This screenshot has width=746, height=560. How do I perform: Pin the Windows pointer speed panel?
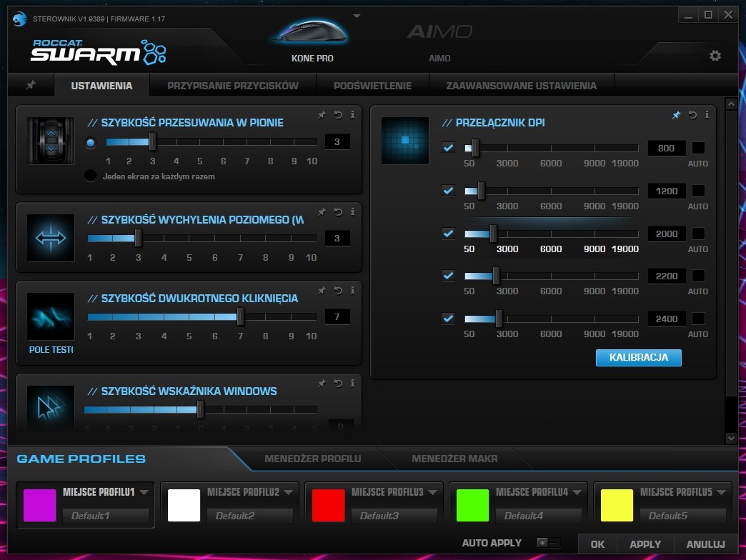[322, 383]
